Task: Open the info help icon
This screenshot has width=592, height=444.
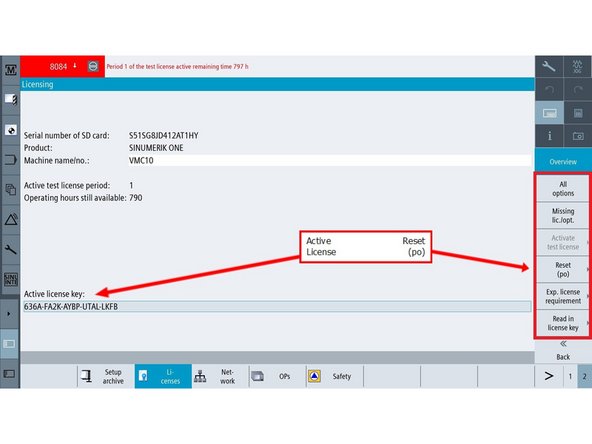Action: 549,136
